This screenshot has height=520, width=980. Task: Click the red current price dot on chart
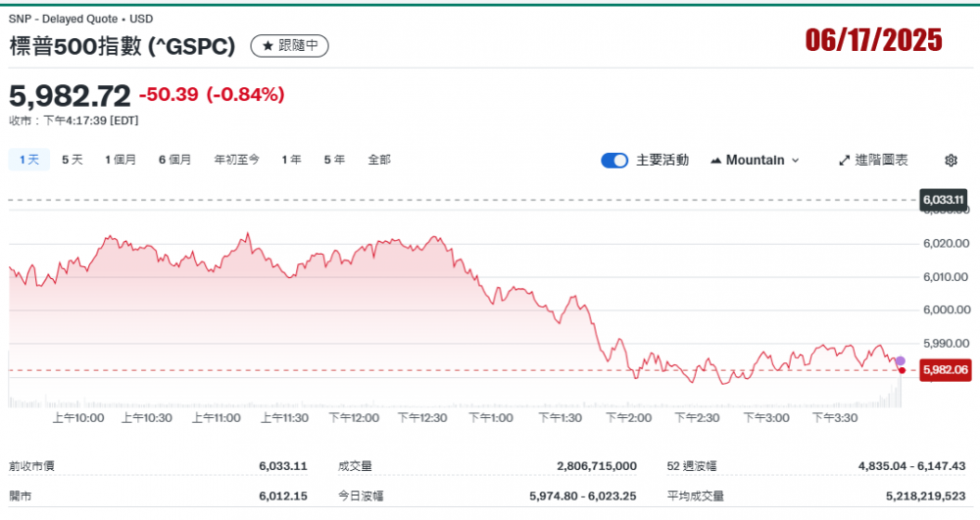click(x=902, y=370)
